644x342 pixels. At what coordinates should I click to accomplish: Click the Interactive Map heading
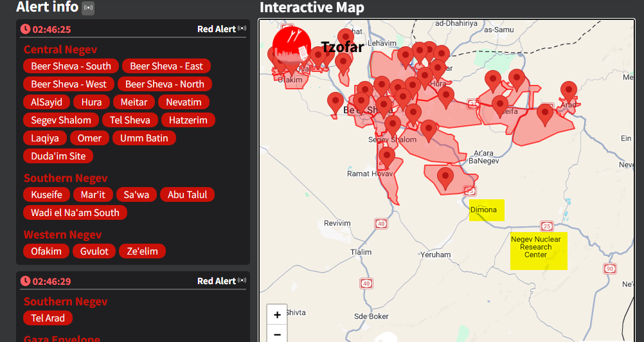[312, 7]
